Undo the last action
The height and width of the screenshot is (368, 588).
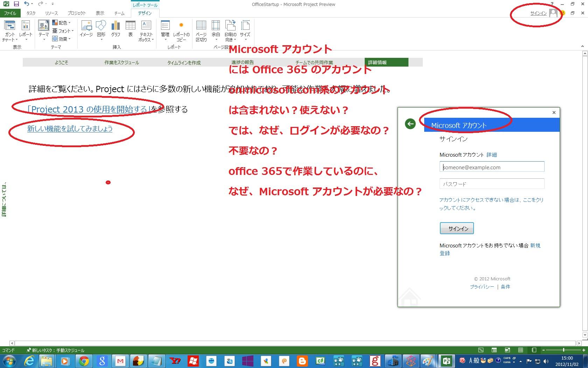coord(26,4)
